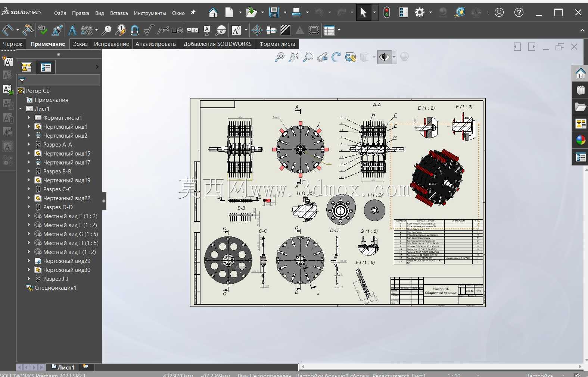
Task: Add a Surface Finish symbol
Action: point(149,30)
